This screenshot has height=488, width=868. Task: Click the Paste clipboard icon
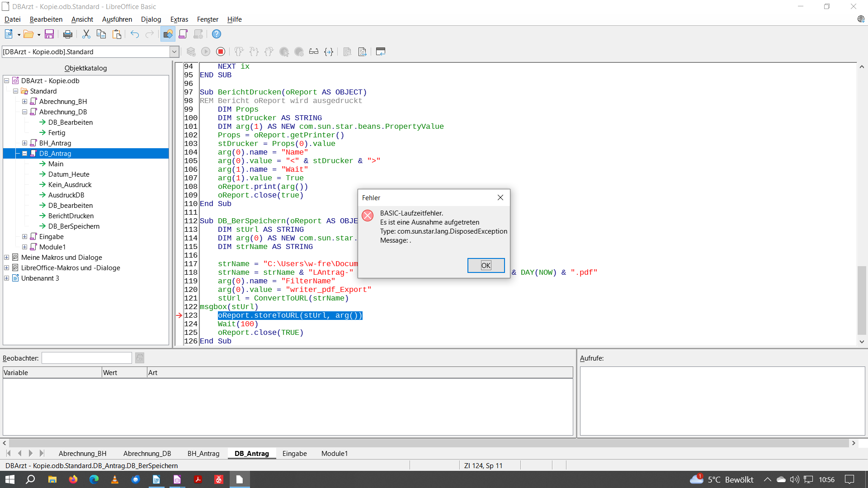pos(117,34)
